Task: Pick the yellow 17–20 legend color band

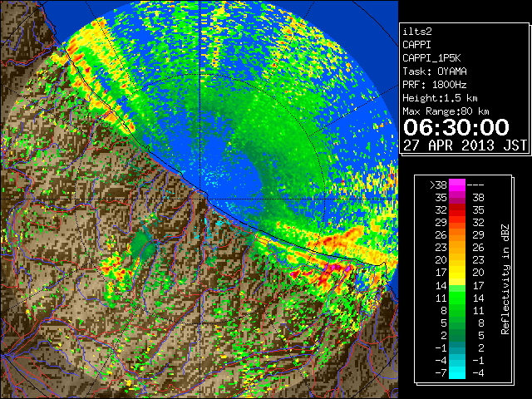Action: pos(457,273)
